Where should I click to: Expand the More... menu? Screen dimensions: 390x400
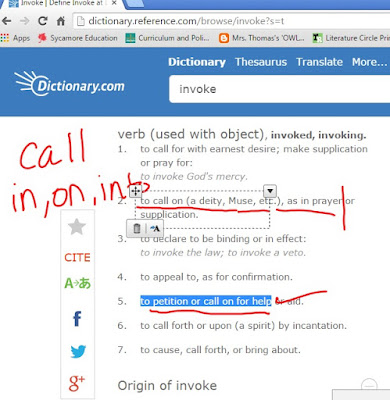click(370, 62)
